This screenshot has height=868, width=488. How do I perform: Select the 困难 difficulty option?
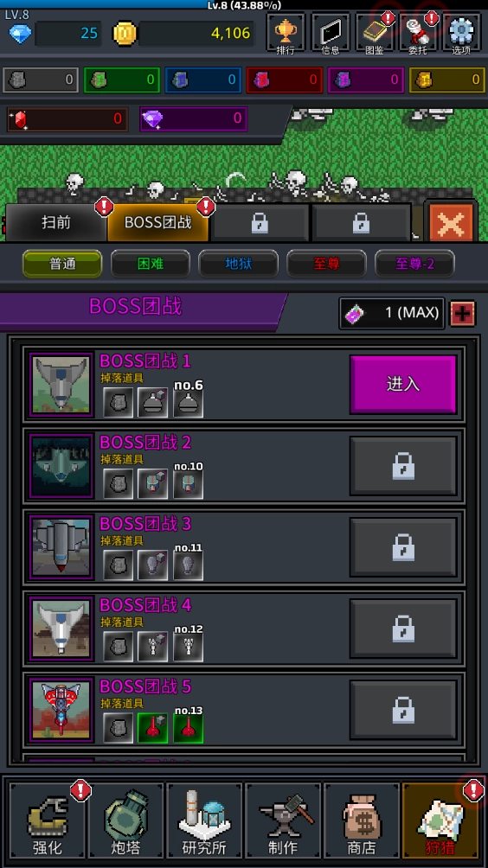click(151, 264)
